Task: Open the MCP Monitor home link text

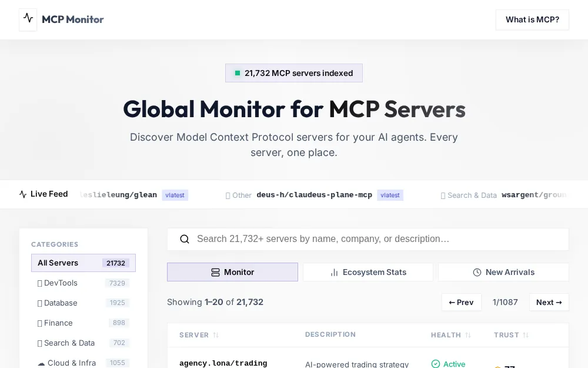Action: 73,19
